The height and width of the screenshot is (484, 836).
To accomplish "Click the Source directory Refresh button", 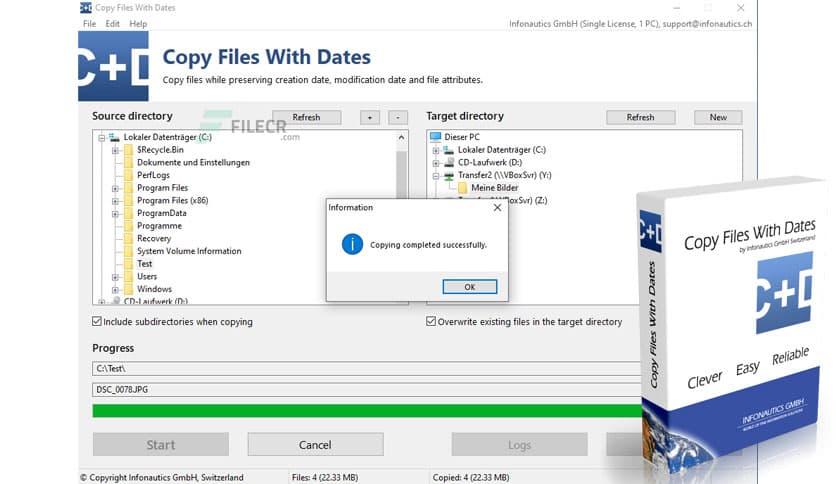I will (x=307, y=117).
